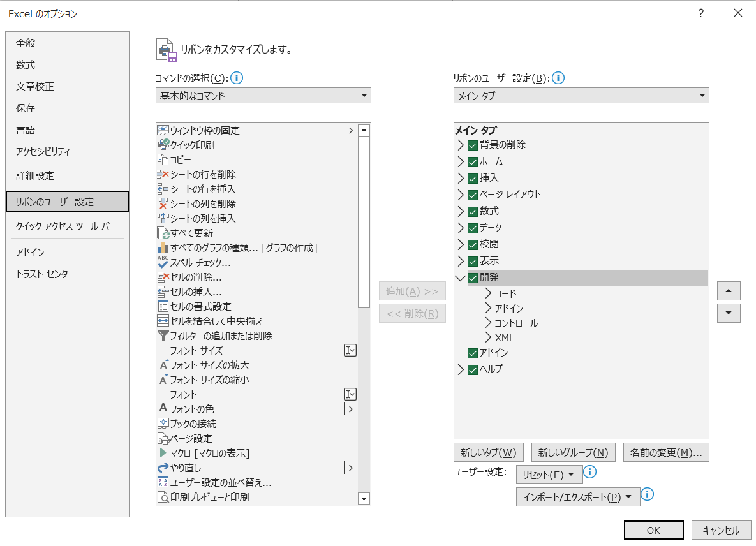Click the シートの列を削除 icon

[x=163, y=203]
